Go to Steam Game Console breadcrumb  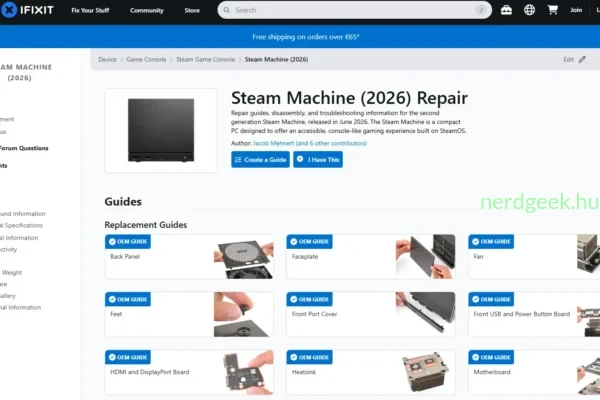point(205,59)
